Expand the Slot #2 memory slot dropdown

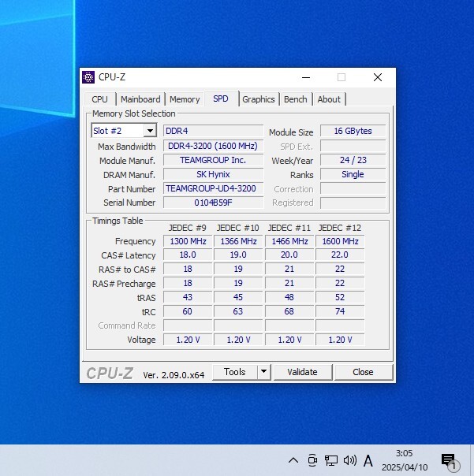(x=150, y=131)
